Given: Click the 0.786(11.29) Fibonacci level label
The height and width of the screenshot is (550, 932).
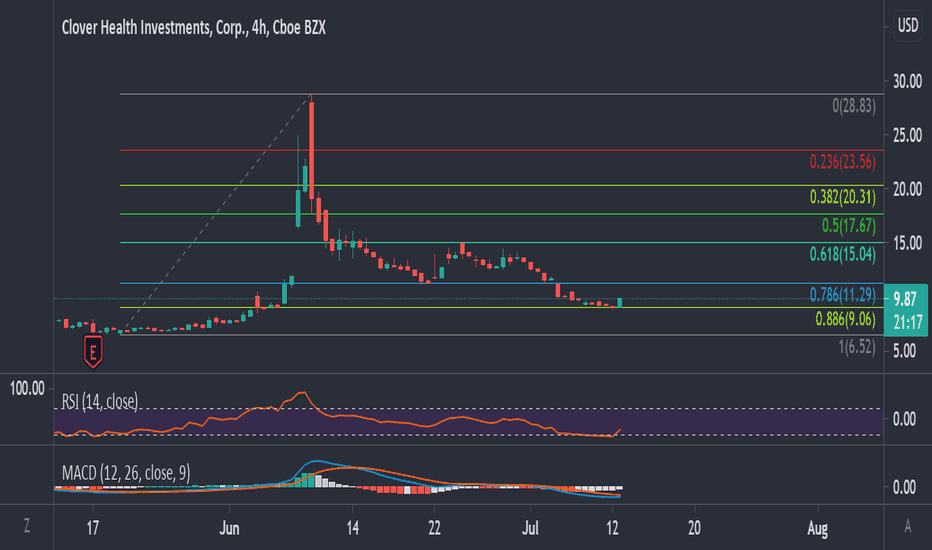Looking at the screenshot, I should (842, 294).
